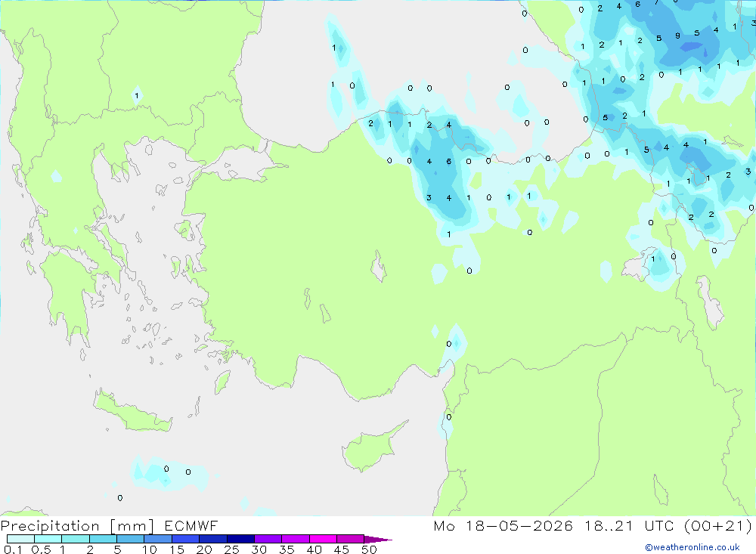Image resolution: width=756 pixels, height=554 pixels.
Task: Select the 10–15 mm legend color box
Action: (x=158, y=539)
